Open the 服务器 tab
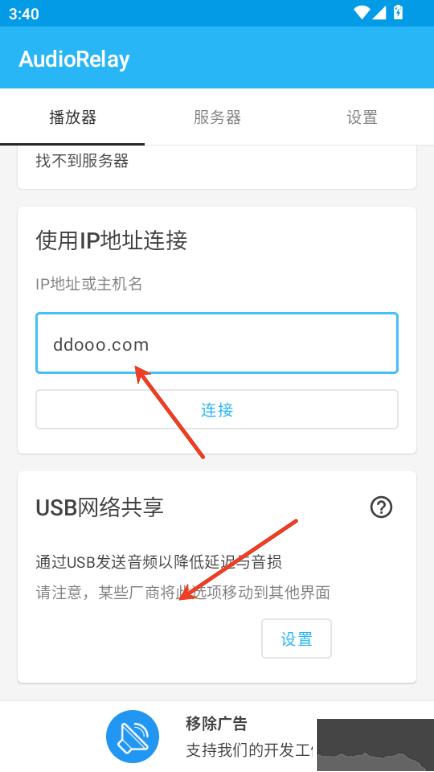 (x=217, y=117)
